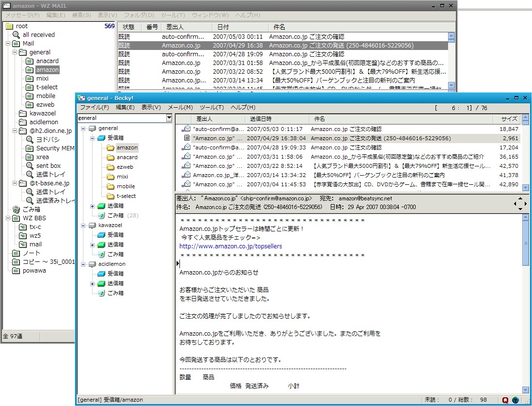Open the ツール(T) menu in Becky
The width and height of the screenshot is (532, 406).
pos(211,107)
